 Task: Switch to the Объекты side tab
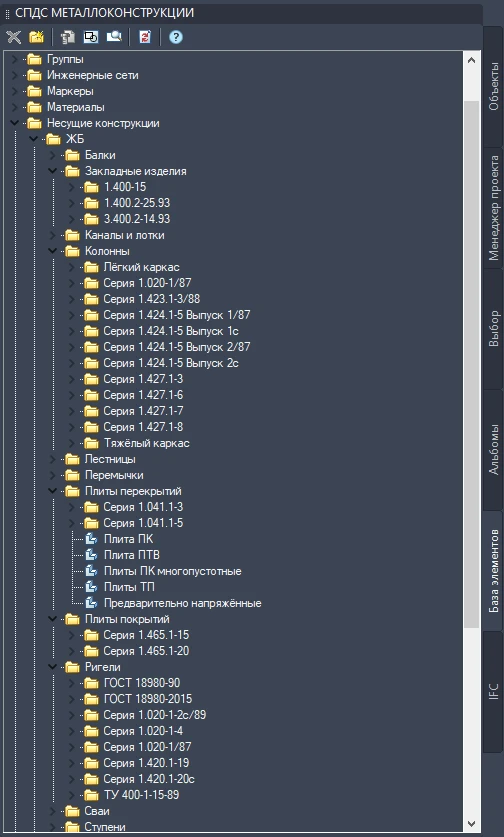[x=493, y=86]
